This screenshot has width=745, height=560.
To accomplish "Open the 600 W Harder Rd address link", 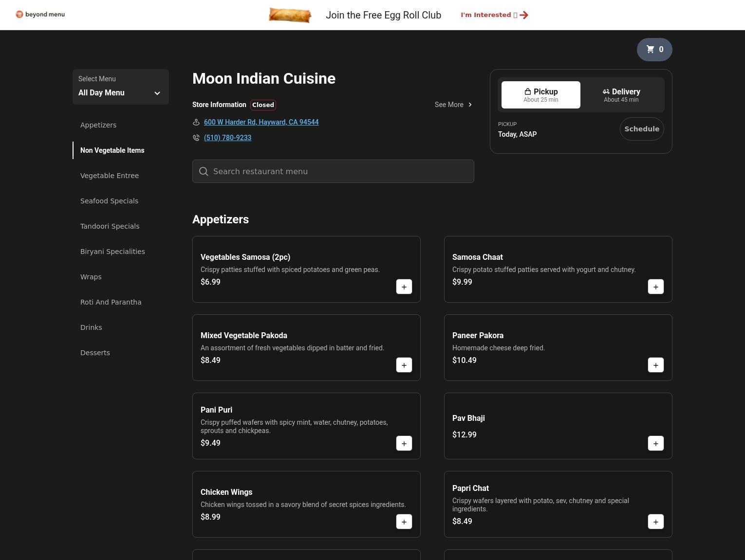I will click(261, 122).
